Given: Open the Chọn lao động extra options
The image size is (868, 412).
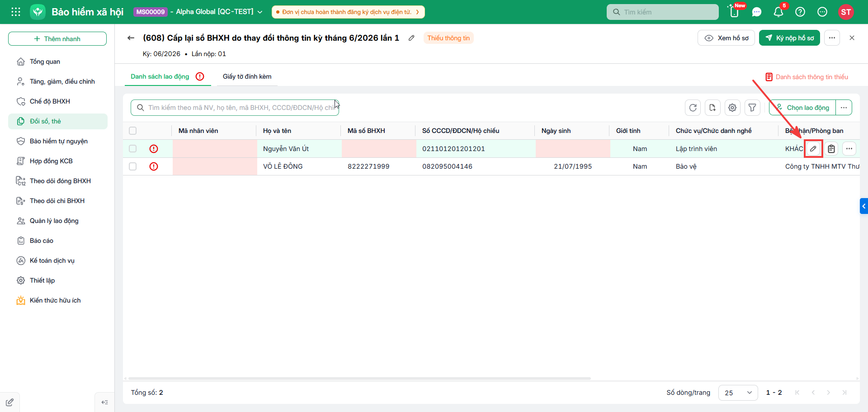Looking at the screenshot, I should (x=844, y=108).
